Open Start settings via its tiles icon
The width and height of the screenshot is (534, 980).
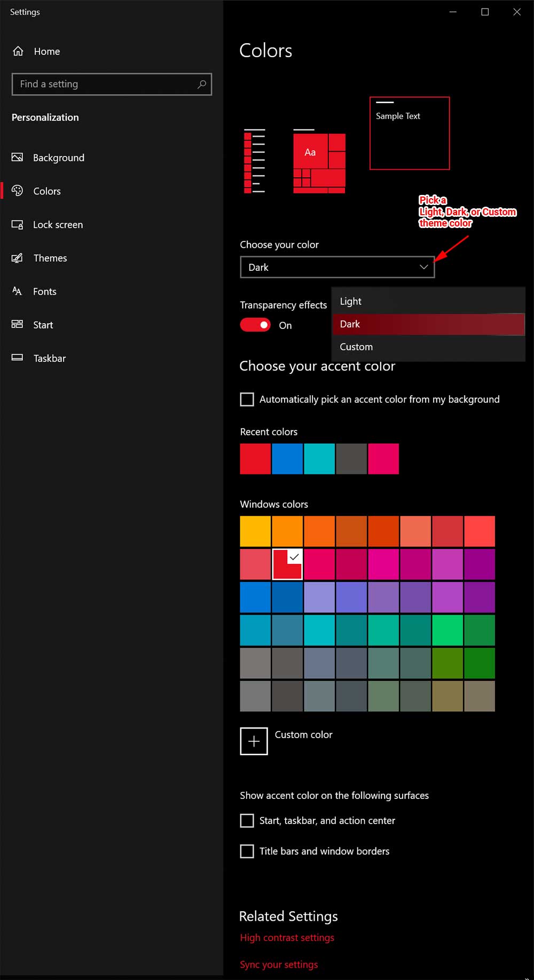[x=18, y=324]
